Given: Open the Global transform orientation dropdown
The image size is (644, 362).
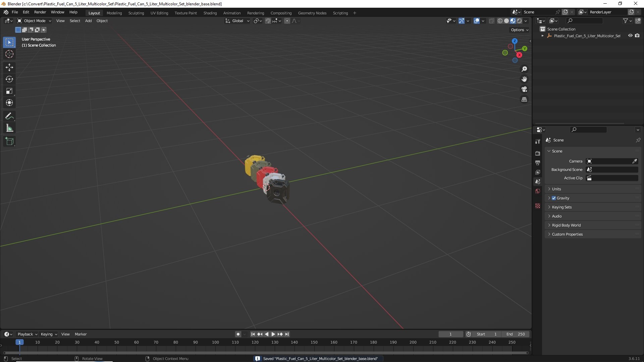Looking at the screenshot, I should tap(237, 21).
